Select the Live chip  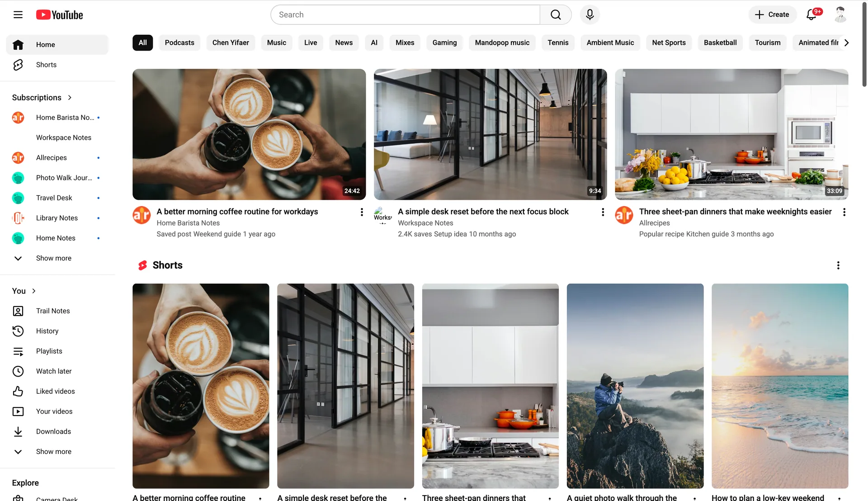click(x=311, y=43)
